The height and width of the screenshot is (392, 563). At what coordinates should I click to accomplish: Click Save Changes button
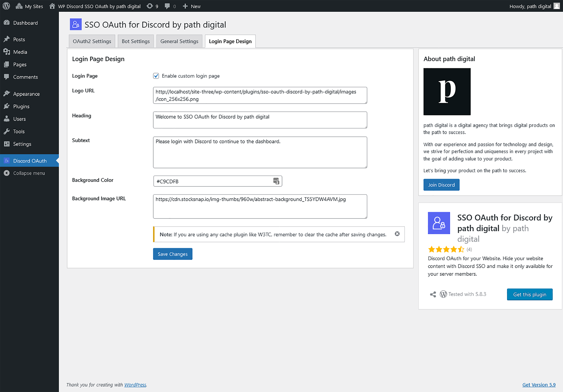(173, 254)
